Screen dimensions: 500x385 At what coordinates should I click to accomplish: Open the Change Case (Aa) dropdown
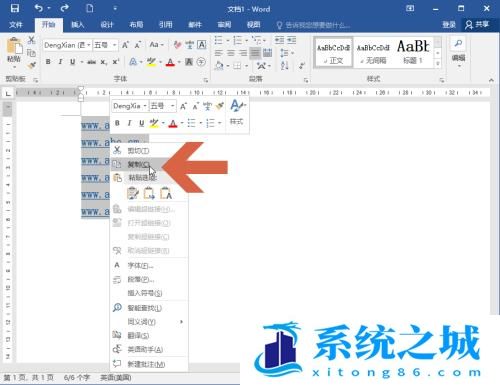click(156, 45)
